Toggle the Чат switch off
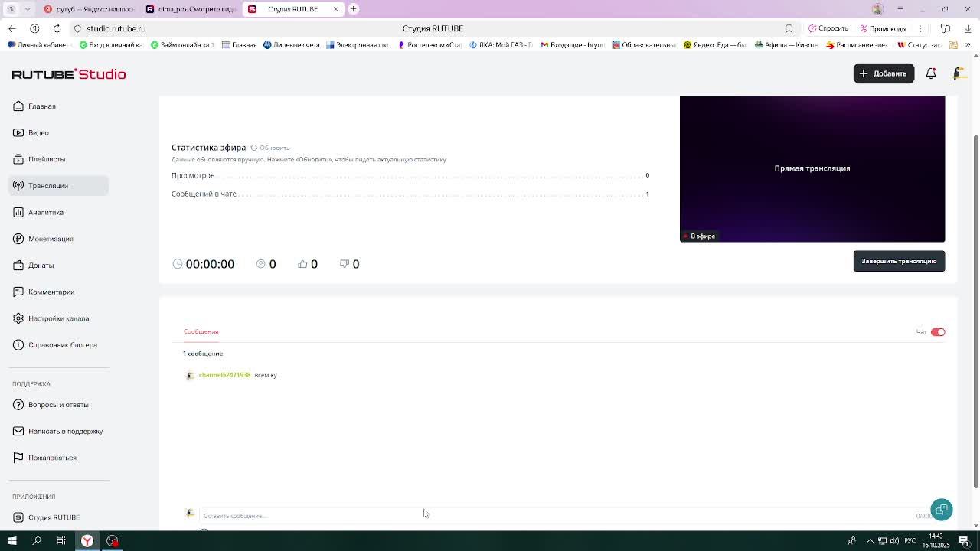Screen dimensions: 980x551 938,332
